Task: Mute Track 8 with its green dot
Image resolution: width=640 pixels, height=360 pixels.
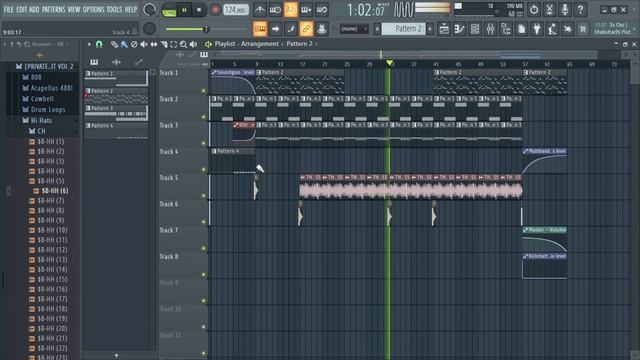Action: (x=204, y=274)
